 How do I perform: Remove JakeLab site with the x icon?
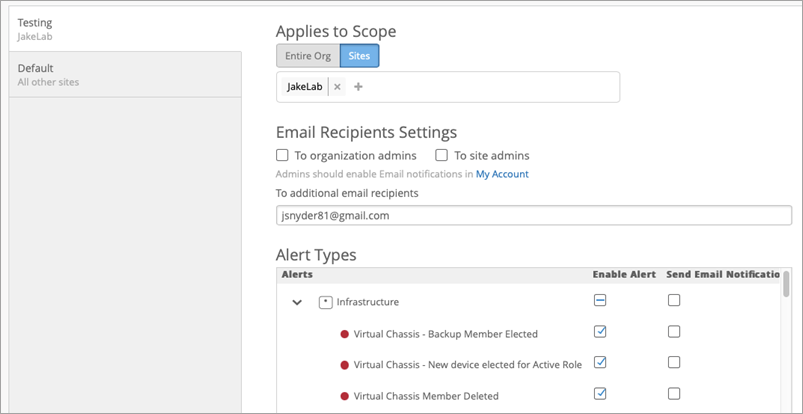(x=337, y=87)
